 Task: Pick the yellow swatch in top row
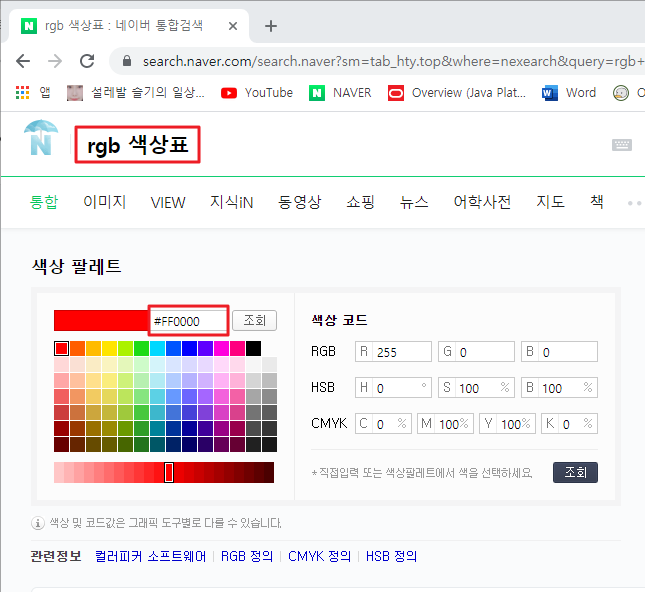click(x=109, y=348)
